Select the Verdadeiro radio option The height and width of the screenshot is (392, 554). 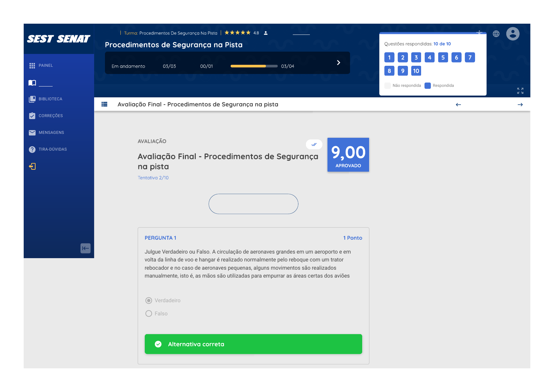pyautogui.click(x=149, y=301)
